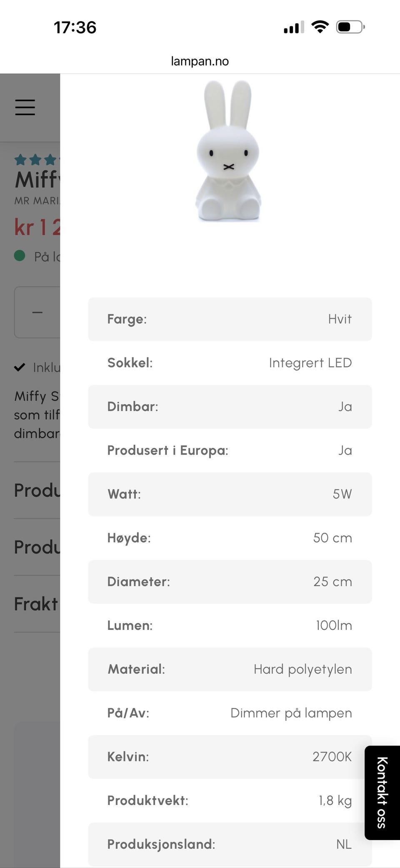Expand the Frakt accordion section
This screenshot has height=868, width=400.
36,604
